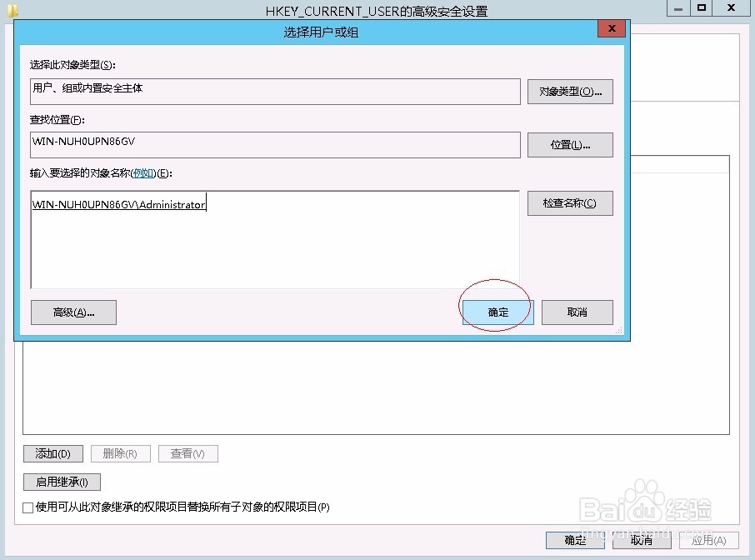Screen dimensions: 755x560
Task: Click the 删除(R) button
Action: click(119, 453)
